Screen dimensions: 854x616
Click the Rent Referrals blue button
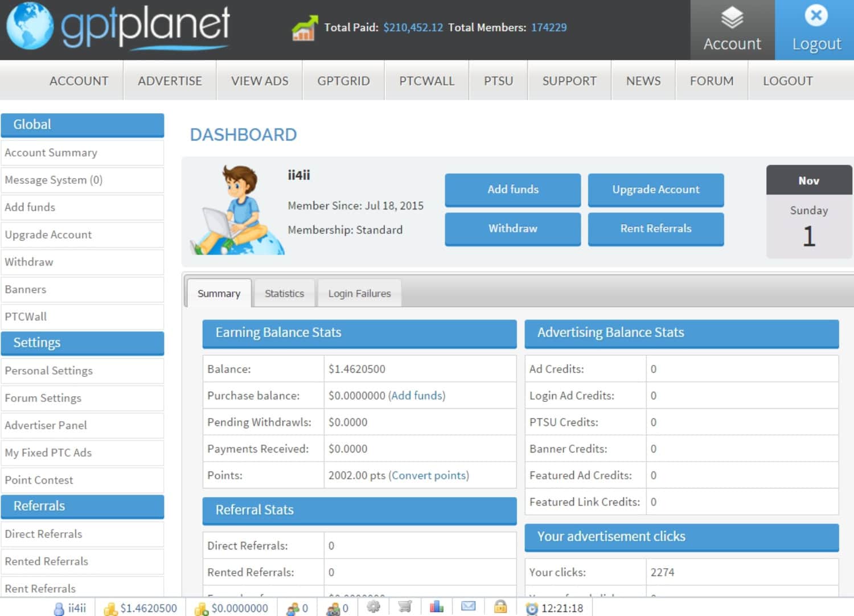point(655,228)
